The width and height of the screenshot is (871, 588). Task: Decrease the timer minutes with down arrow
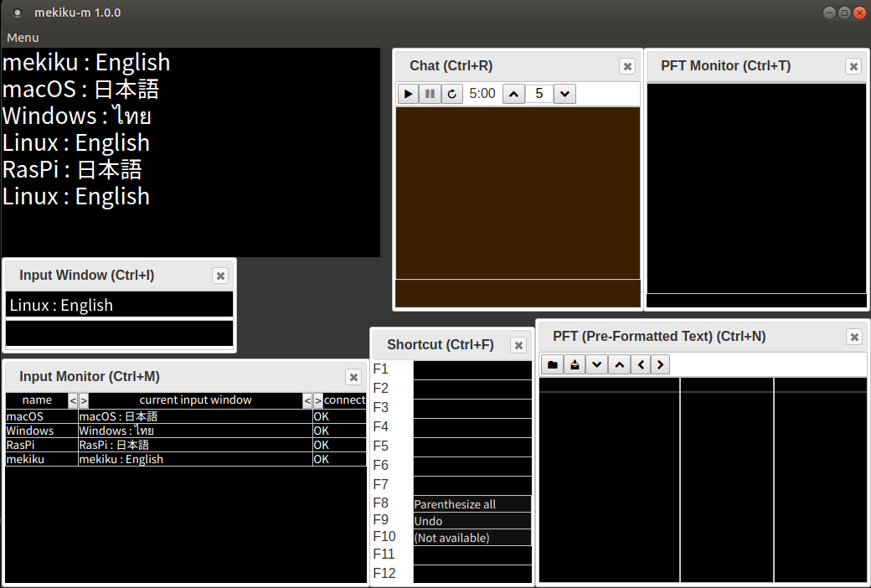[x=565, y=94]
